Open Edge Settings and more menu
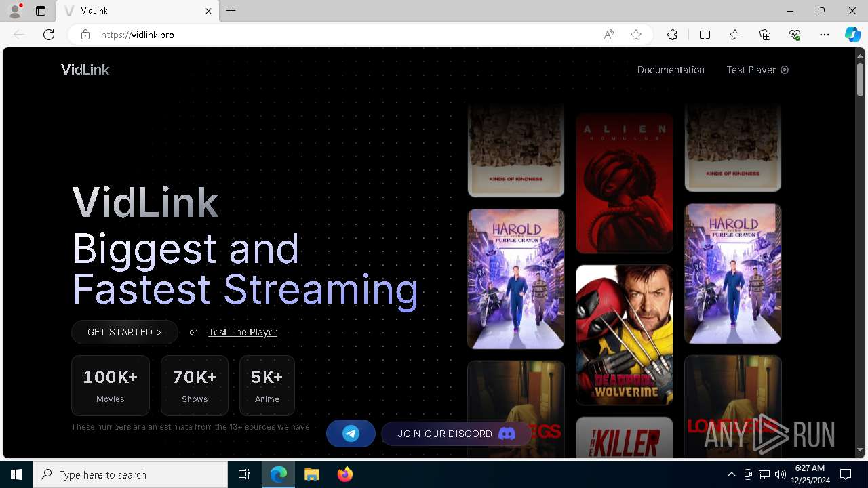 click(x=825, y=35)
